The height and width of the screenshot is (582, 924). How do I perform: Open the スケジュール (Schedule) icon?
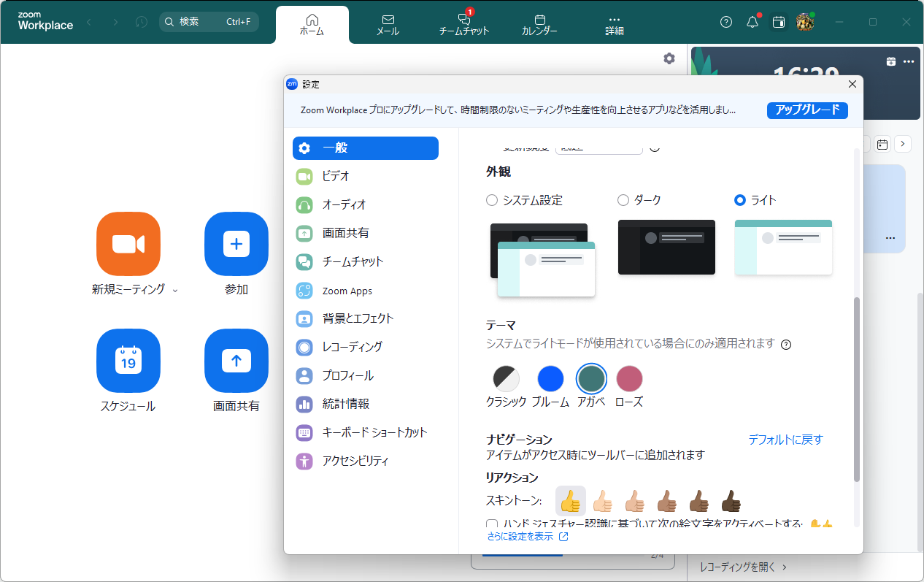128,361
